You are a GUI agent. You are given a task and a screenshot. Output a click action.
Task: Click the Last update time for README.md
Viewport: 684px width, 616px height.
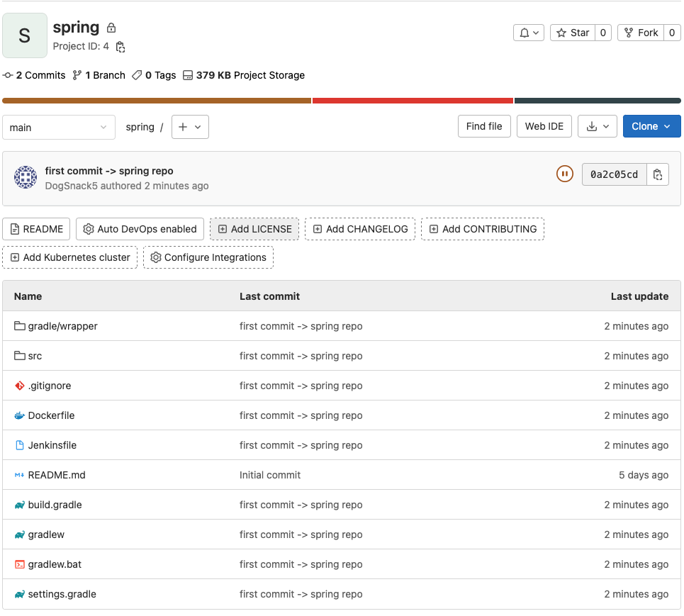644,475
